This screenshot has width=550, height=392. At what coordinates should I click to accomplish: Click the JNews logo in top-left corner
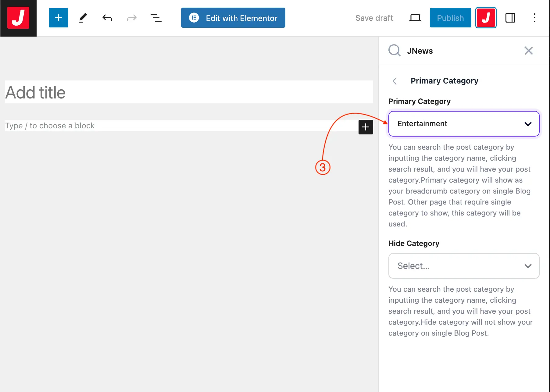click(x=18, y=18)
